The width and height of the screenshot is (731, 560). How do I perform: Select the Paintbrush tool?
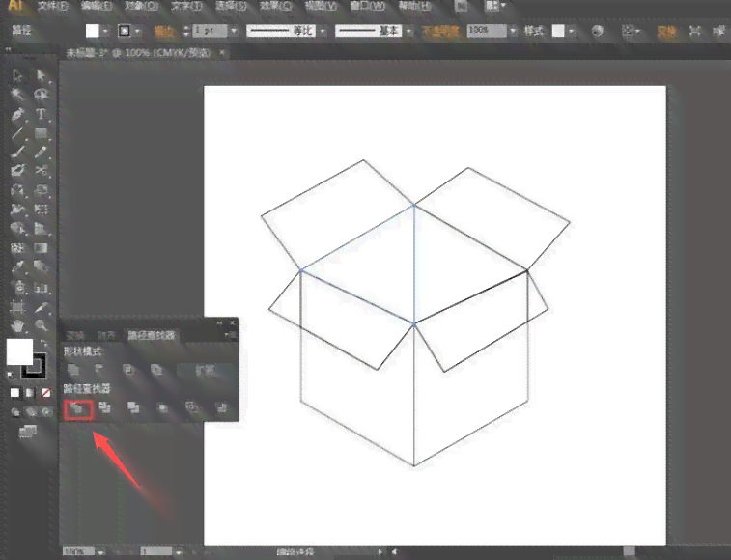[17, 152]
